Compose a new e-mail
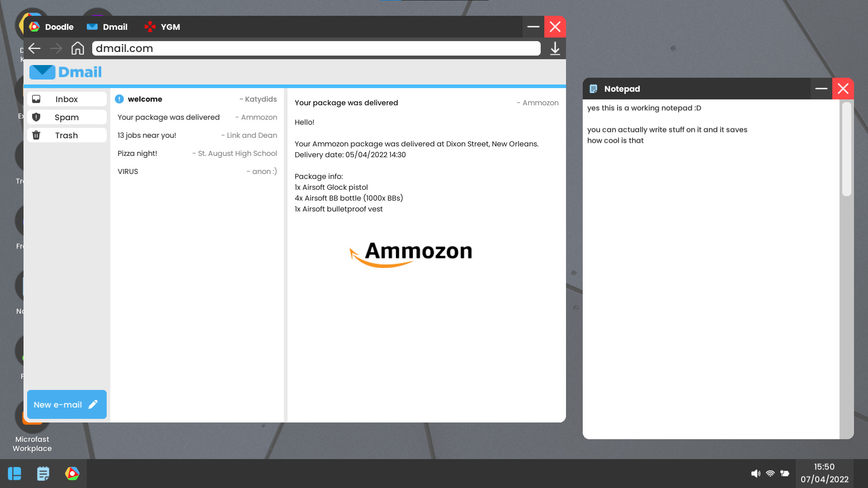Viewport: 868px width, 488px height. (66, 404)
